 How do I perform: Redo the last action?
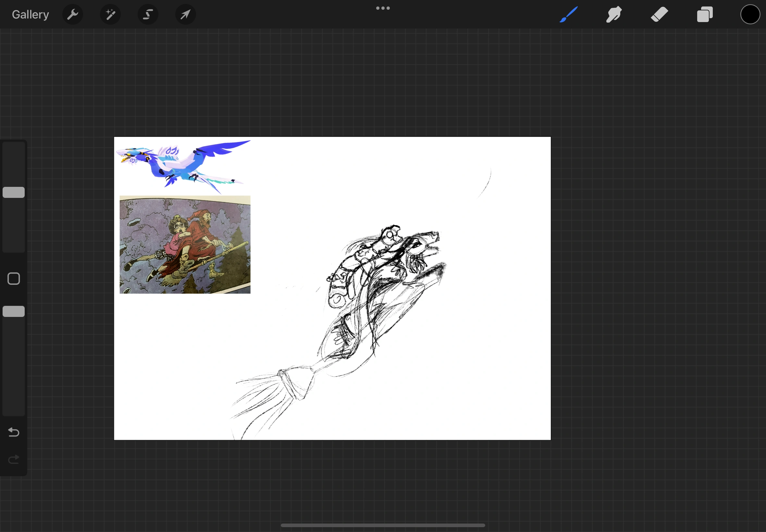click(14, 460)
